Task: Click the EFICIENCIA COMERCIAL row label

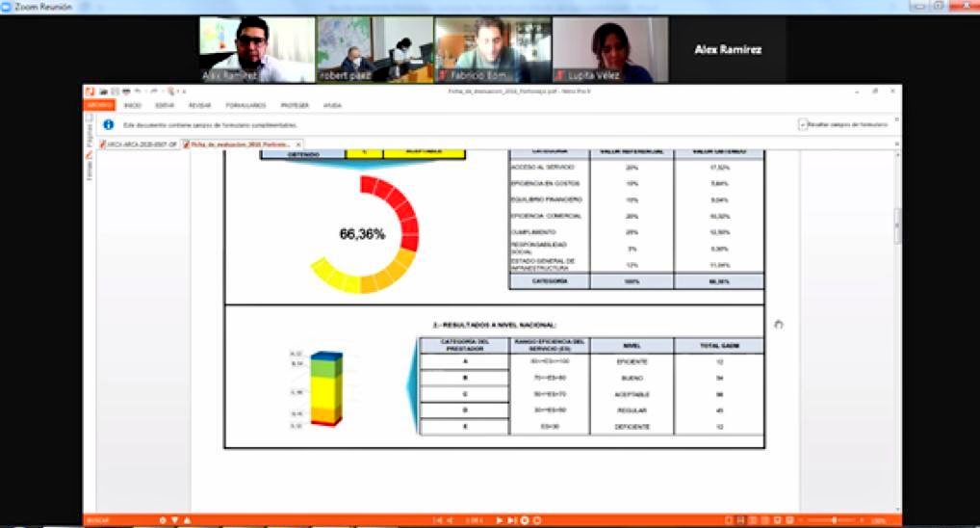Action: coord(546,216)
